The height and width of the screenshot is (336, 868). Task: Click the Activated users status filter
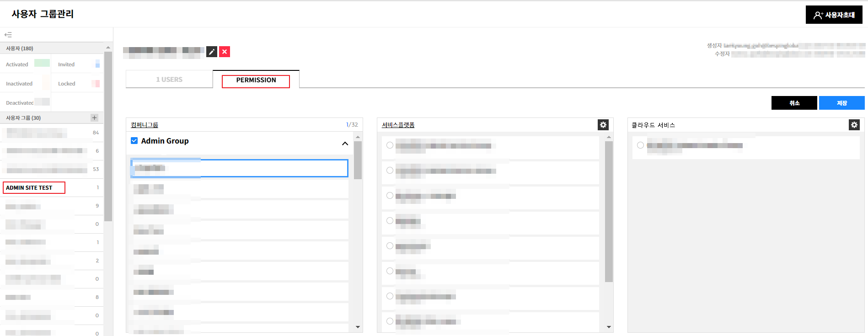coord(17,64)
